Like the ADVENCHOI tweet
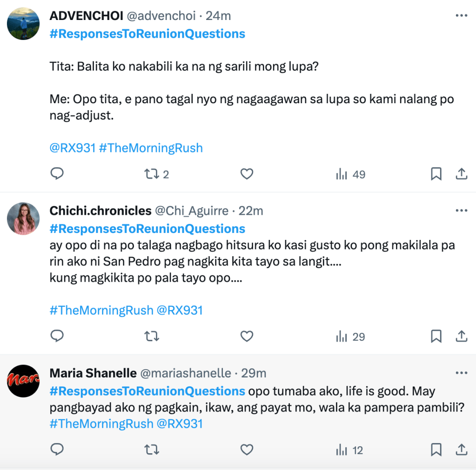Image resolution: width=476 pixels, height=470 pixels. (x=247, y=174)
